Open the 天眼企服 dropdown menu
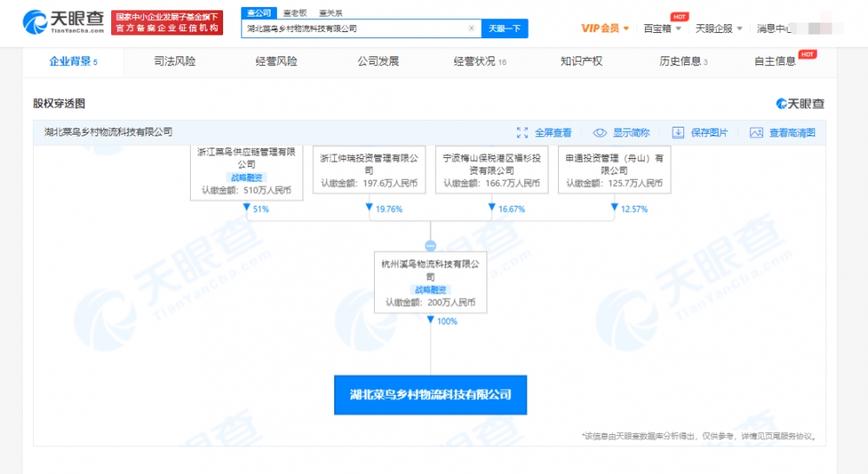The width and height of the screenshot is (868, 474). [x=719, y=29]
